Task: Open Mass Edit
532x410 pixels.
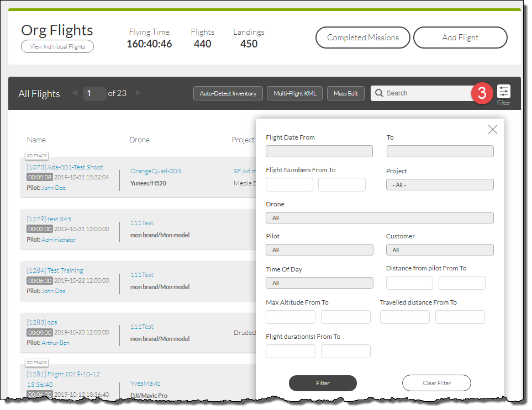Action: click(346, 93)
